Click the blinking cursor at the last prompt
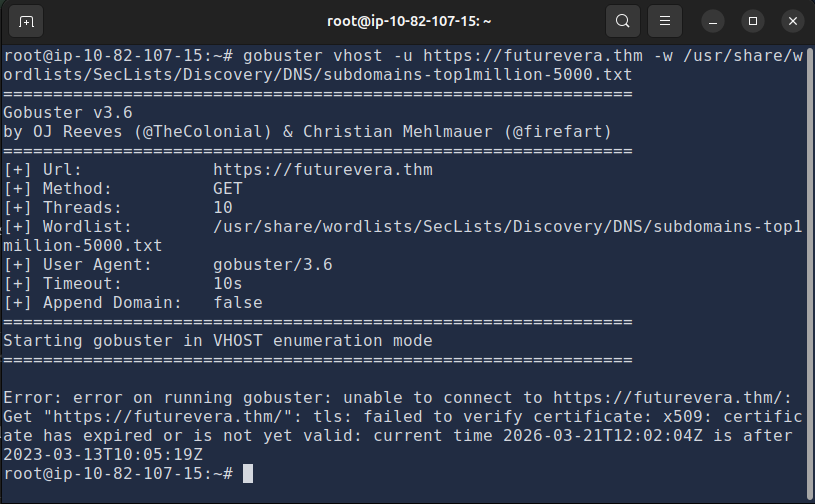This screenshot has height=504, width=815. (x=248, y=473)
